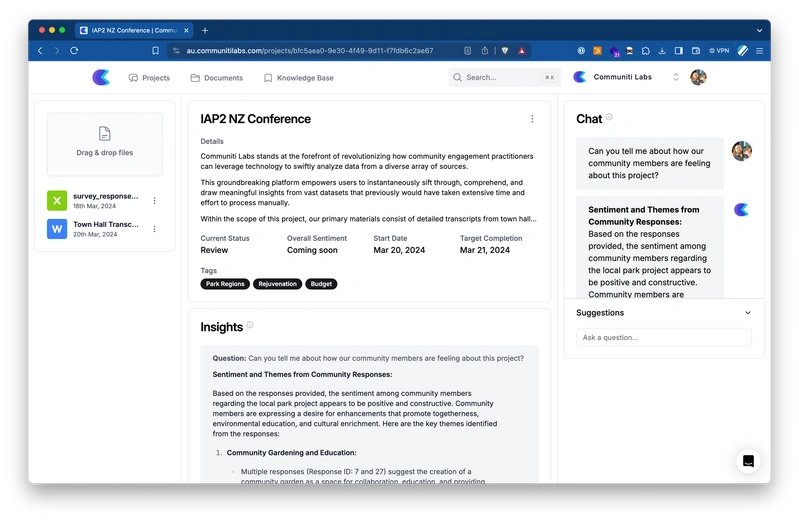Open the extensions puzzle icon
This screenshot has height=521, width=799.
coord(646,50)
